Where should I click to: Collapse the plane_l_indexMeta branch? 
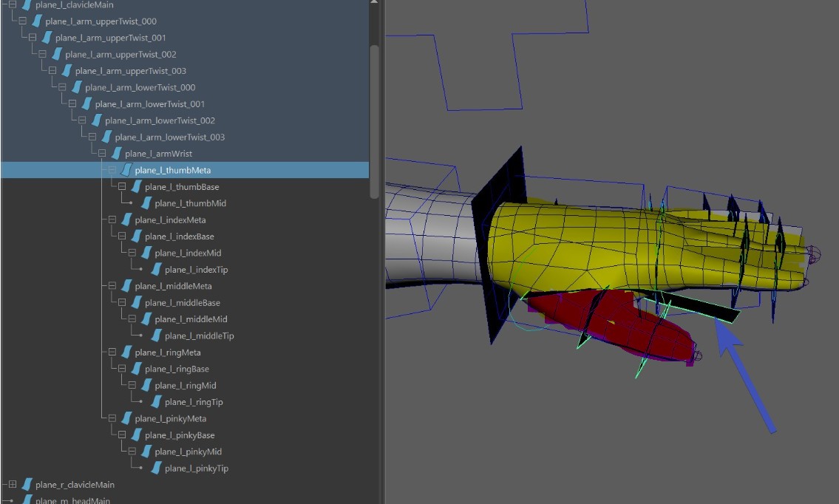pyautogui.click(x=112, y=220)
